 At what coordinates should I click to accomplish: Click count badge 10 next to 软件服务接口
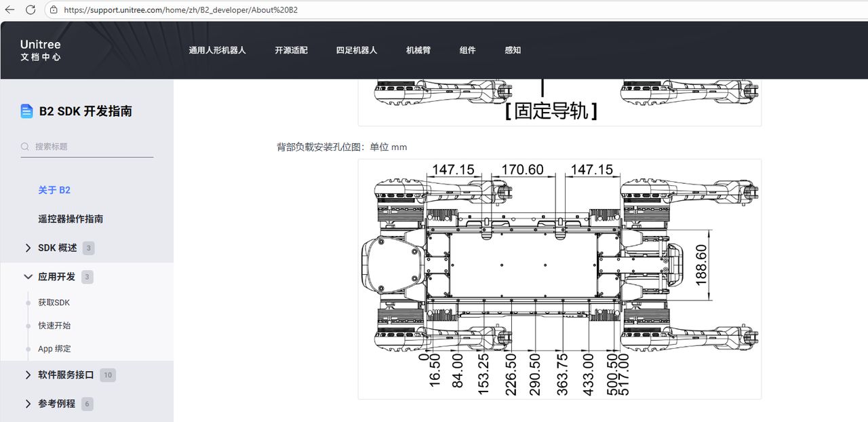pos(107,375)
